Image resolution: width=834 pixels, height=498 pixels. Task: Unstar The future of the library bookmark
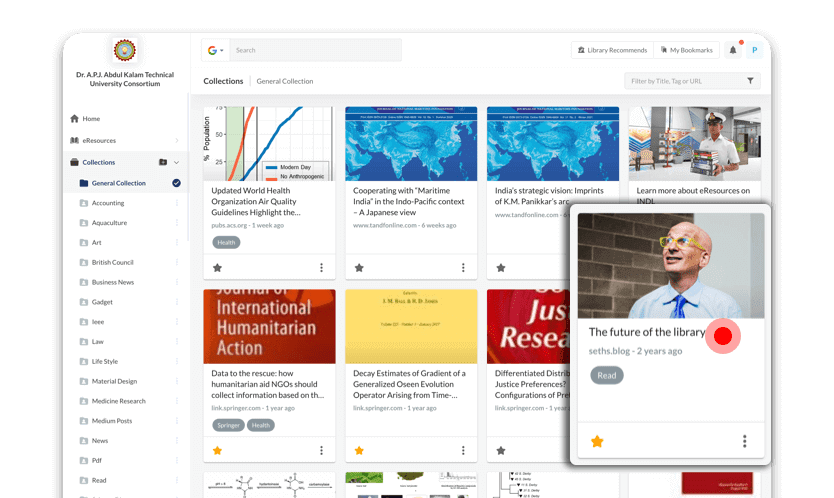[x=597, y=441]
